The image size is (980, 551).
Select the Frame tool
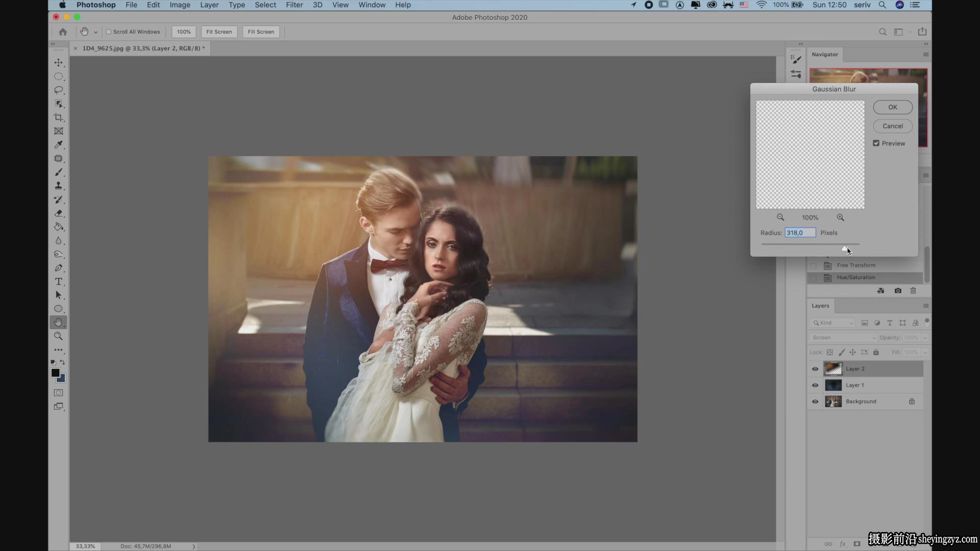click(59, 131)
